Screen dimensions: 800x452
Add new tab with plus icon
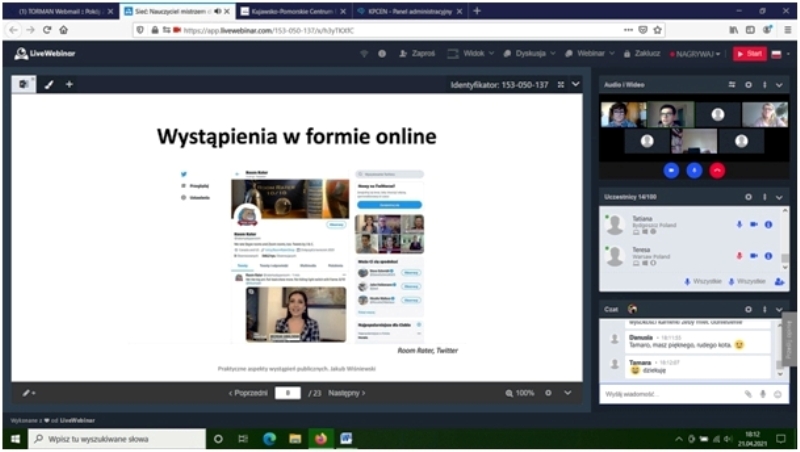tap(69, 85)
